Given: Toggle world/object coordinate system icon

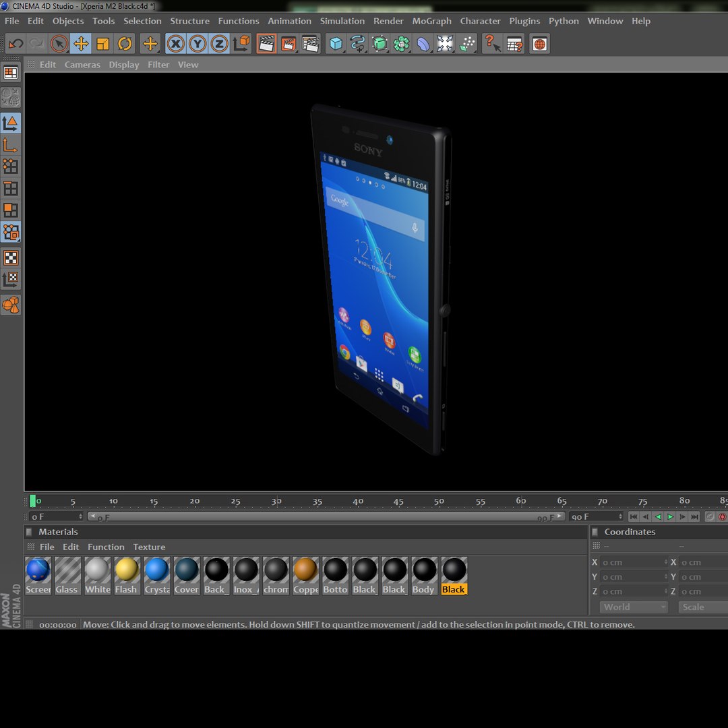Looking at the screenshot, I should click(241, 44).
